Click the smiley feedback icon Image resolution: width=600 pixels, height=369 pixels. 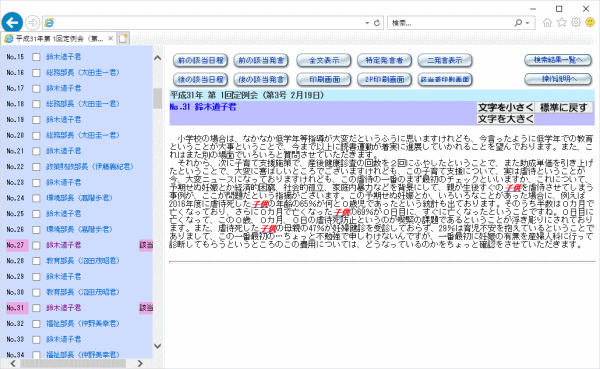pos(590,23)
